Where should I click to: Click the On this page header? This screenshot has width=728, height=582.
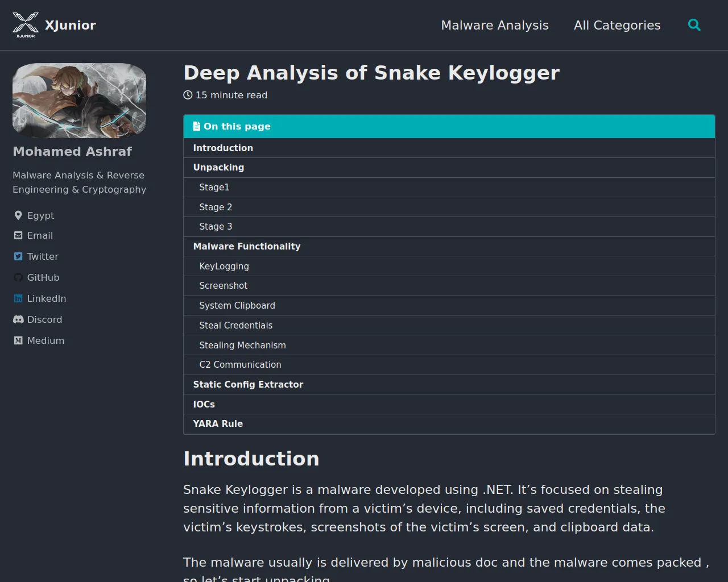pos(237,127)
